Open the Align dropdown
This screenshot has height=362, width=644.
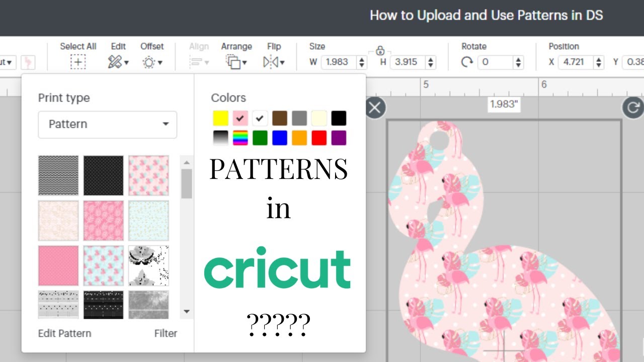click(x=199, y=62)
